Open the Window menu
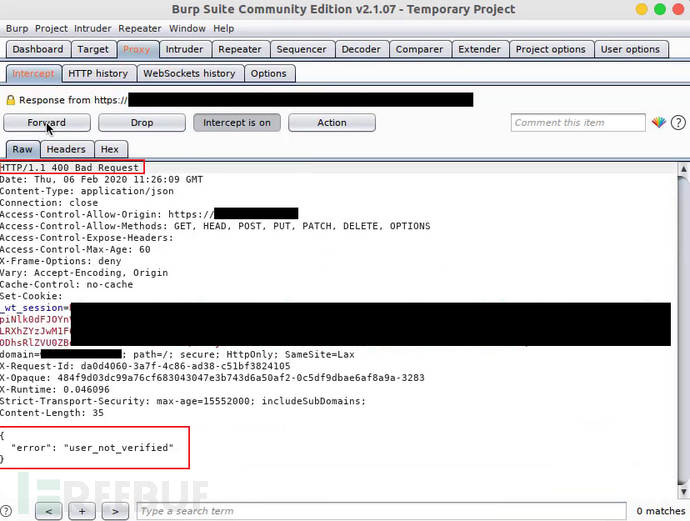The image size is (690, 521). (x=187, y=29)
